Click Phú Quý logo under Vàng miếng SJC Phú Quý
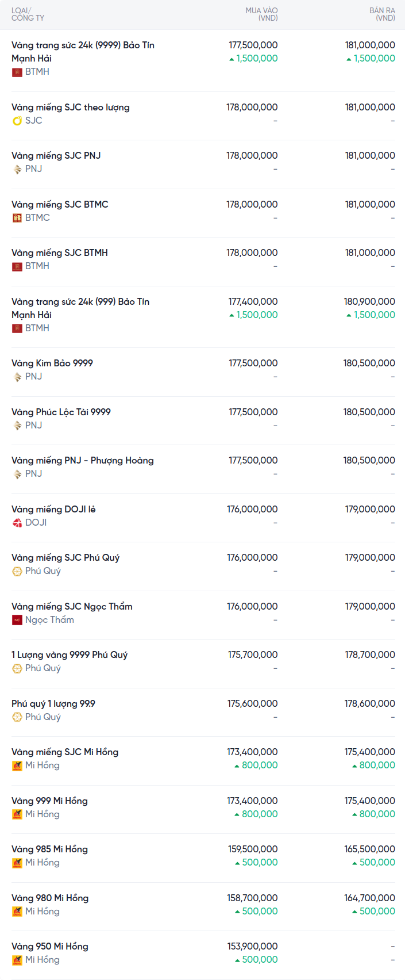This screenshot has height=980, width=405. tap(17, 571)
